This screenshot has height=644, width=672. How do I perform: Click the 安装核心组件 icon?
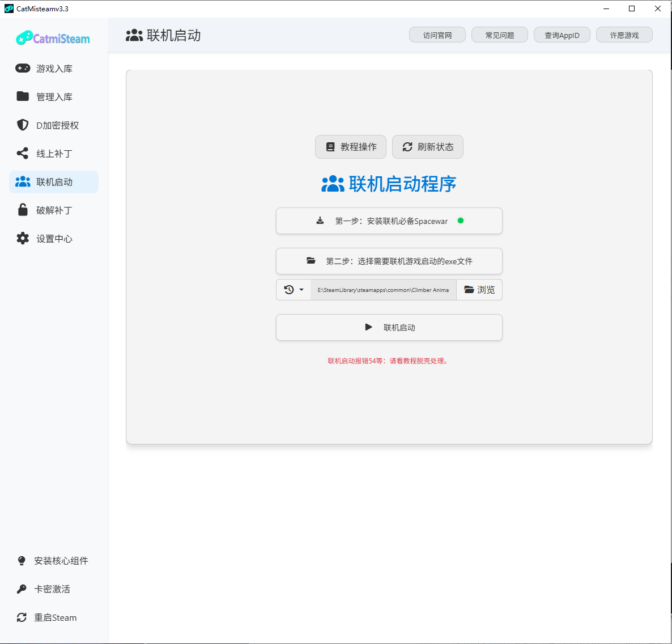(21, 561)
